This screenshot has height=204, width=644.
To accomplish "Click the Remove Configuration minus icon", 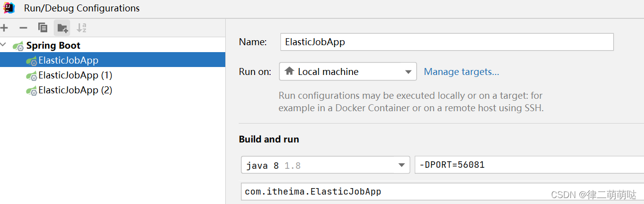I will [x=23, y=28].
